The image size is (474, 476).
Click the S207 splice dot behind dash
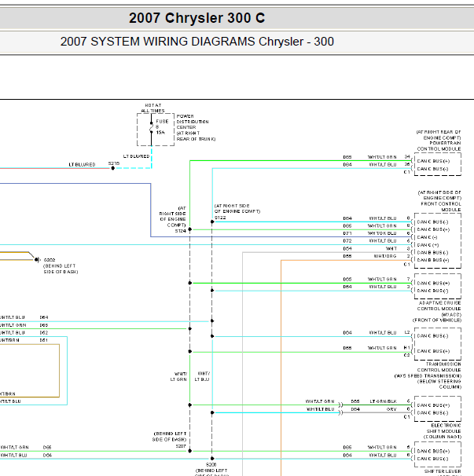190,451
